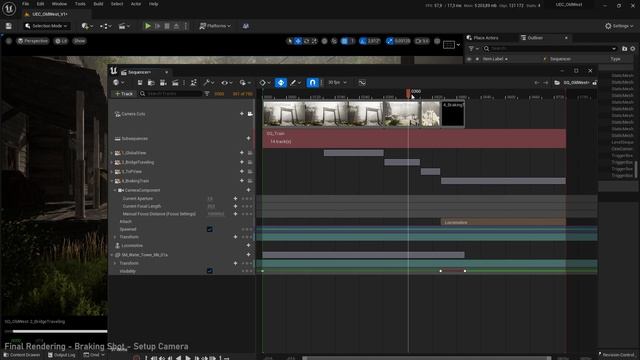Click the Perspective viewport button
Image resolution: width=640 pixels, height=360 pixels.
(x=33, y=41)
